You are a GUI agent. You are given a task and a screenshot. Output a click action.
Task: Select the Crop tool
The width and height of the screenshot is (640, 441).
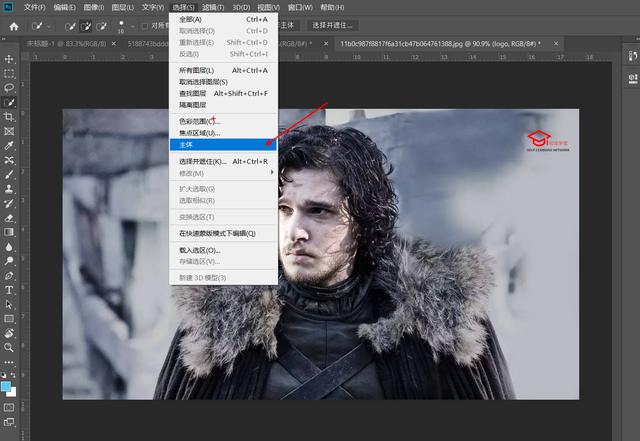coord(9,117)
